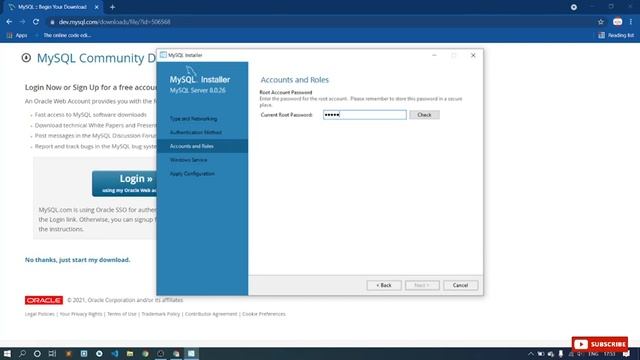Open the Terms of Use footer link

coord(122,314)
